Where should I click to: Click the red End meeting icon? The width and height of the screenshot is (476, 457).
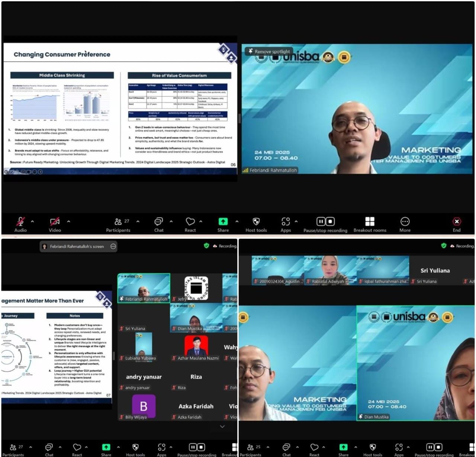(x=457, y=222)
